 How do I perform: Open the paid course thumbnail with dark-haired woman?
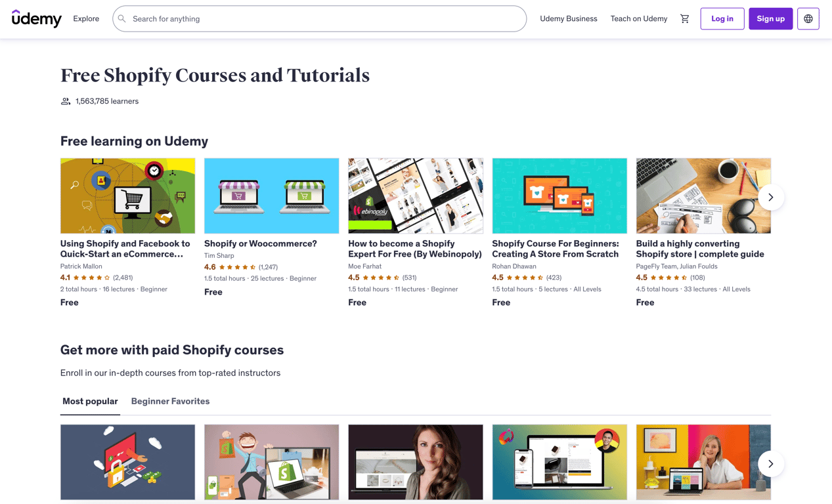tap(415, 462)
